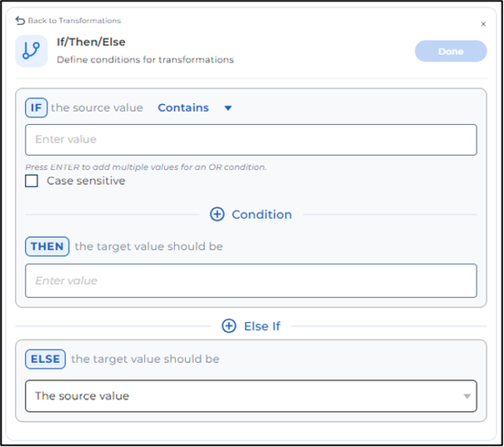Click the IF badge
This screenshot has height=447, width=504.
(x=37, y=107)
